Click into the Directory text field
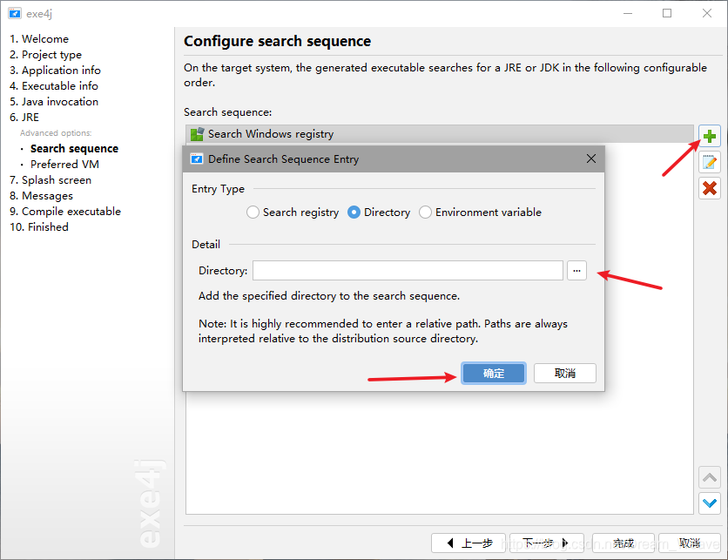The image size is (728, 560). [x=408, y=271]
